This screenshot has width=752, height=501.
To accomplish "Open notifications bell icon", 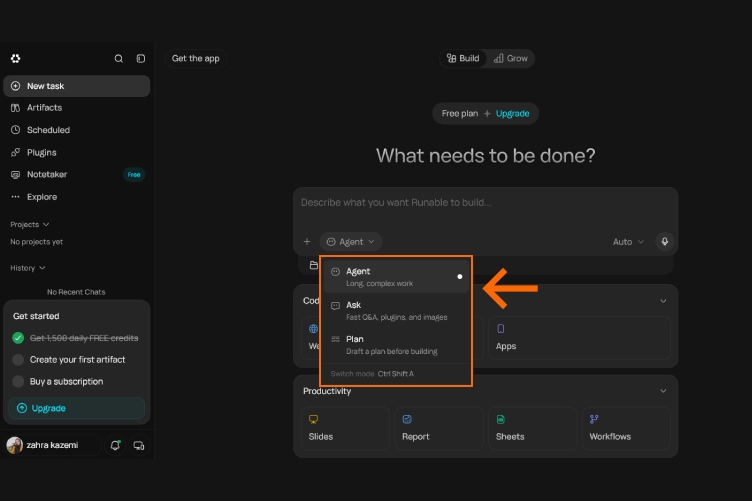I will coord(115,445).
